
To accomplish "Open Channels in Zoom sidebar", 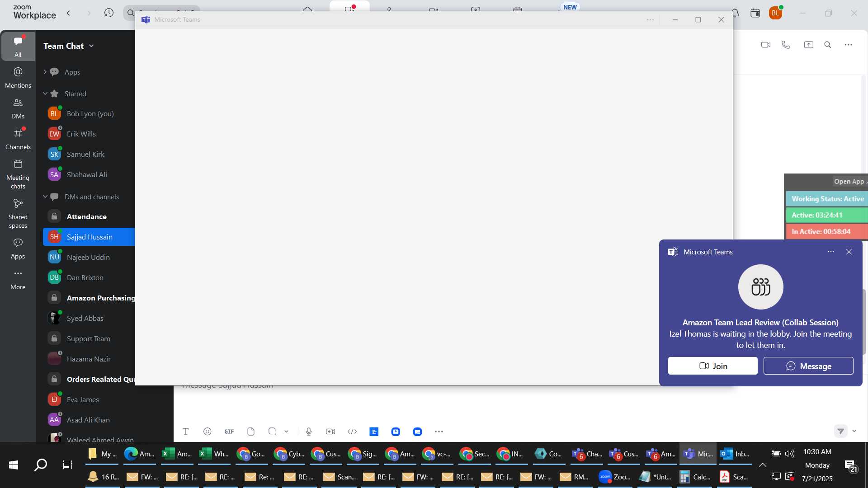I will (x=18, y=139).
